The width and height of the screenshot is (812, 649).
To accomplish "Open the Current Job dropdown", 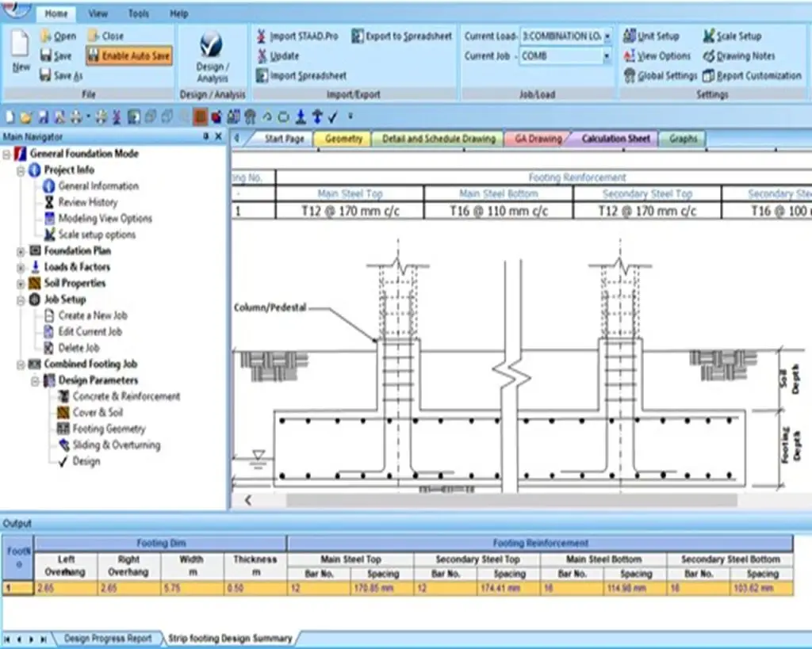I will [x=607, y=56].
